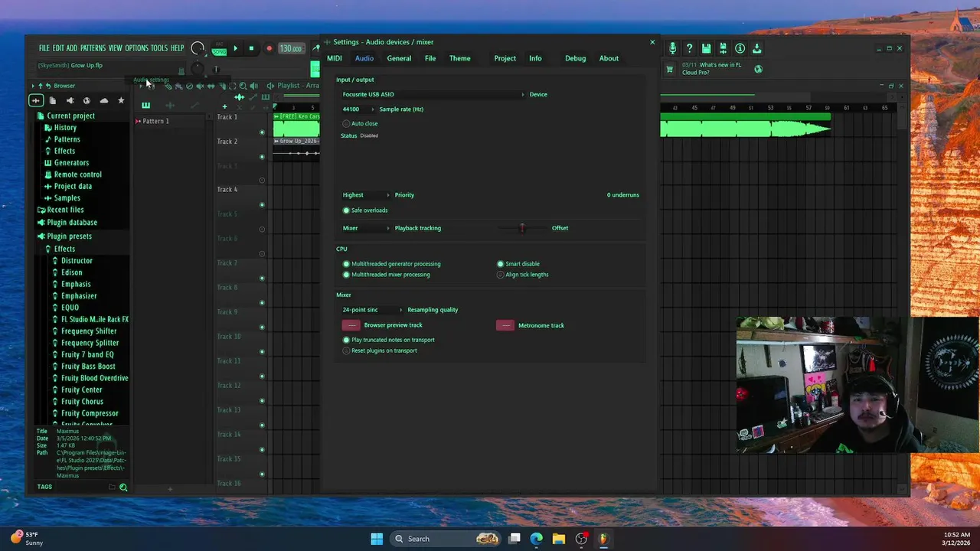Open File Explorer from taskbar
Image resolution: width=980 pixels, height=551 pixels.
pos(559,539)
